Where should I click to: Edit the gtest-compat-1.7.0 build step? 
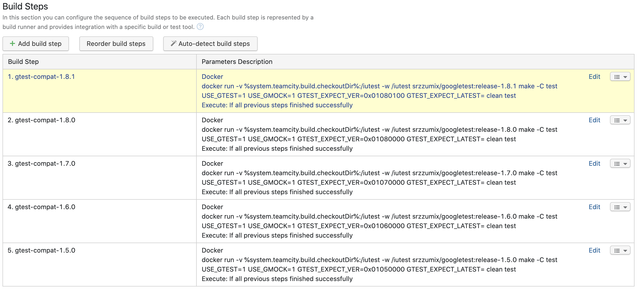coord(594,164)
